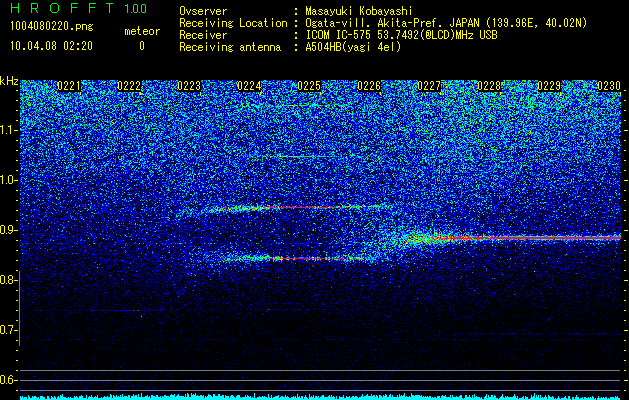This screenshot has width=629, height=400.
Task: Click the 'Receiving antenna' field label
Action: [x=230, y=47]
